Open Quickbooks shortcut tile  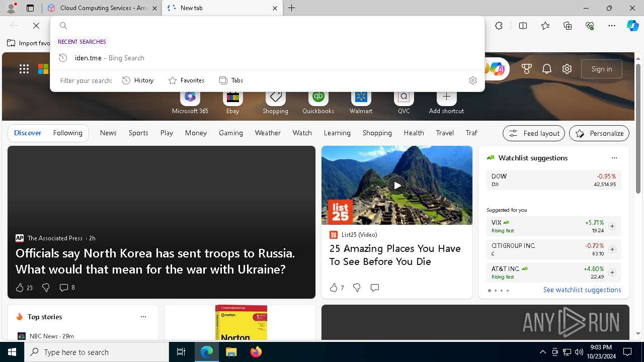click(x=318, y=102)
